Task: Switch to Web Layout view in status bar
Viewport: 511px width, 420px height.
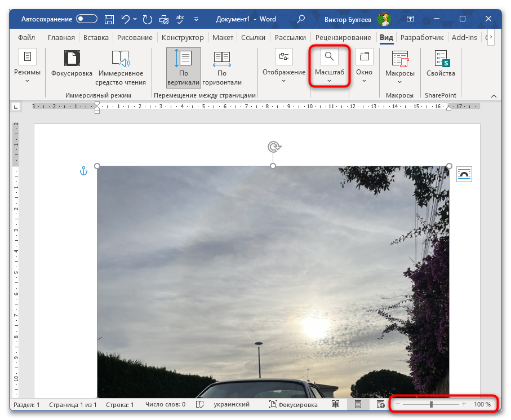Action: click(380, 404)
